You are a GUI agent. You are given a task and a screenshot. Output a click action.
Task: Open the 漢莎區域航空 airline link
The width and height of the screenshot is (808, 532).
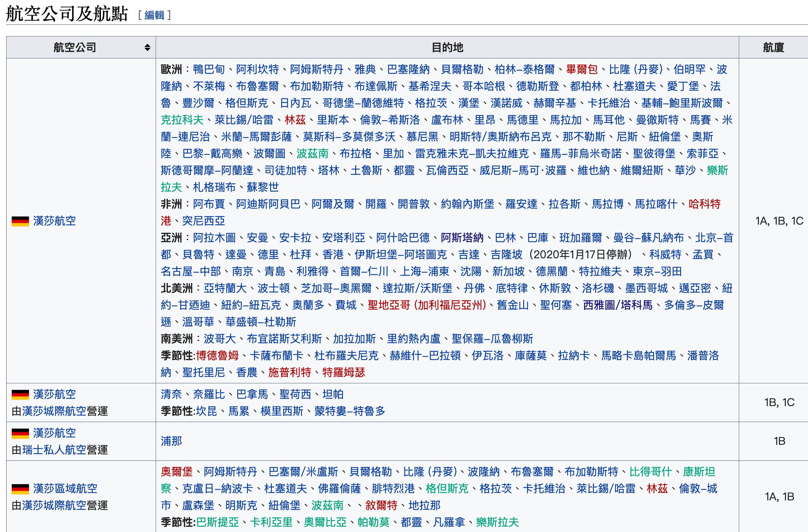click(65, 489)
